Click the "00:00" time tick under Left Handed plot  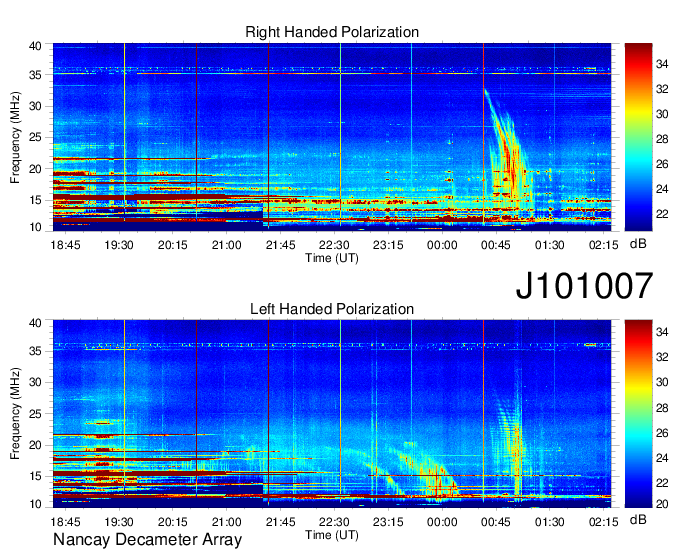click(442, 522)
